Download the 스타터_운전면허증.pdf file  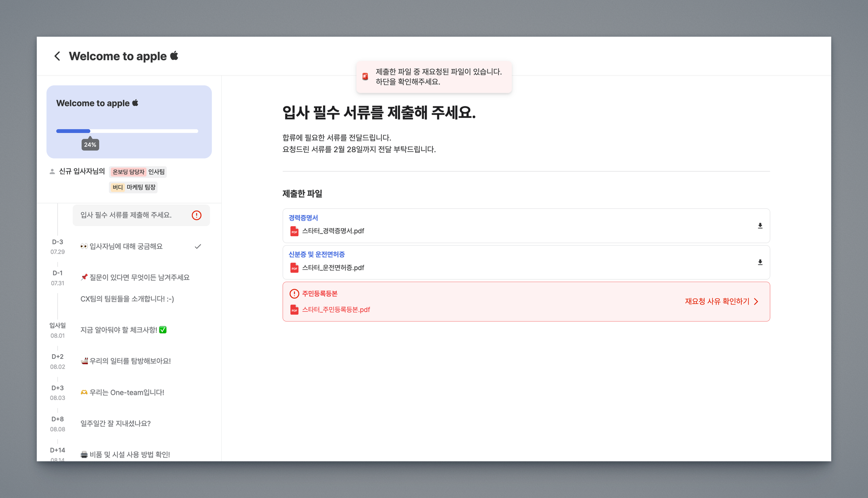coord(760,262)
